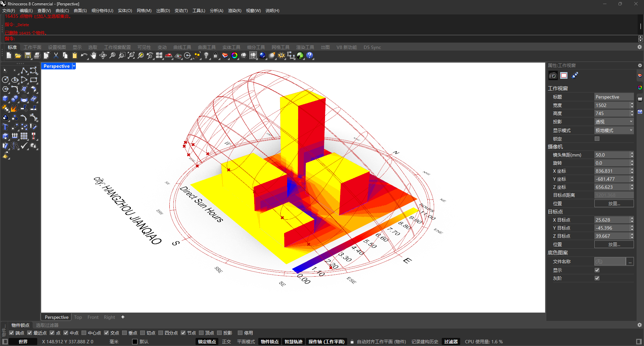Open Options with the gear toolbar icon
Image resolution: width=644 pixels, height=346 pixels.
point(281,56)
